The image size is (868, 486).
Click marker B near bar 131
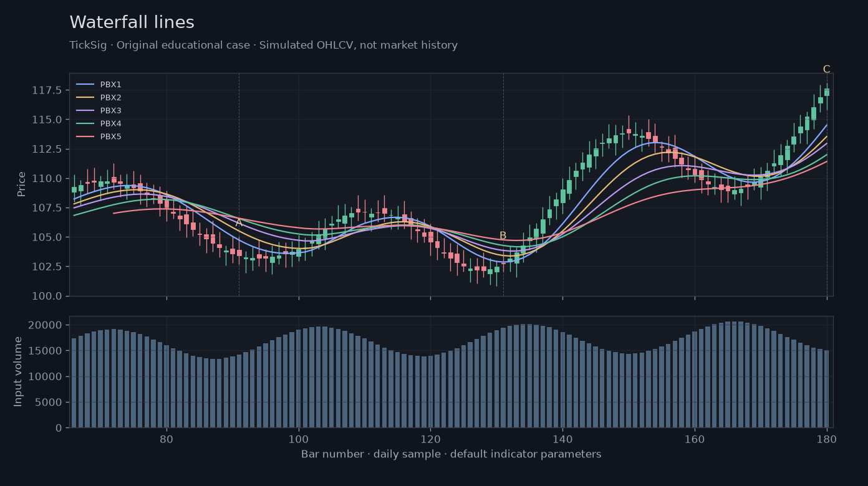503,236
